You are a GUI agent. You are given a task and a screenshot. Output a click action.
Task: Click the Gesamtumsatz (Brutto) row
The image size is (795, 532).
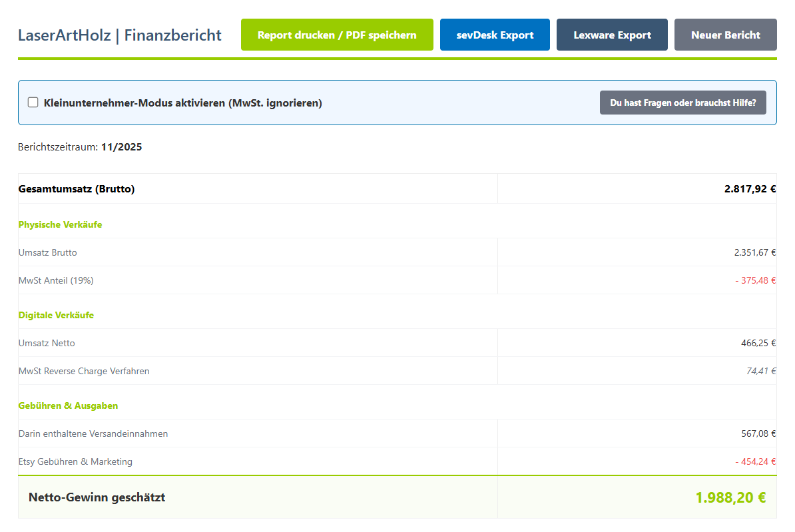77,188
